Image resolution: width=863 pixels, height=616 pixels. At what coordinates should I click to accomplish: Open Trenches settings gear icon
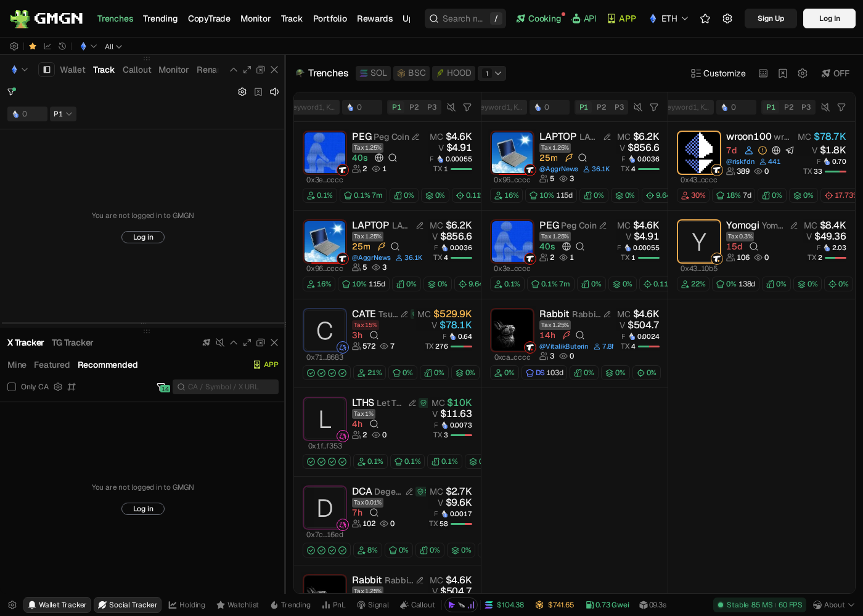(803, 73)
